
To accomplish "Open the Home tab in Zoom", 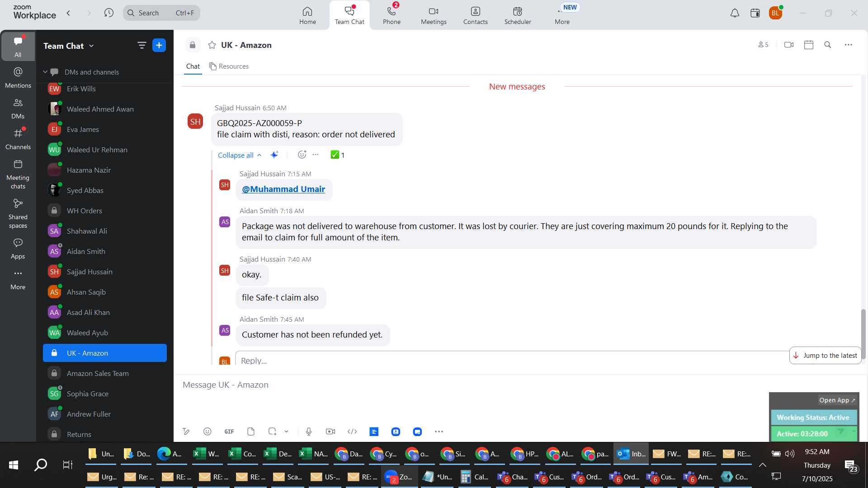I will point(307,15).
